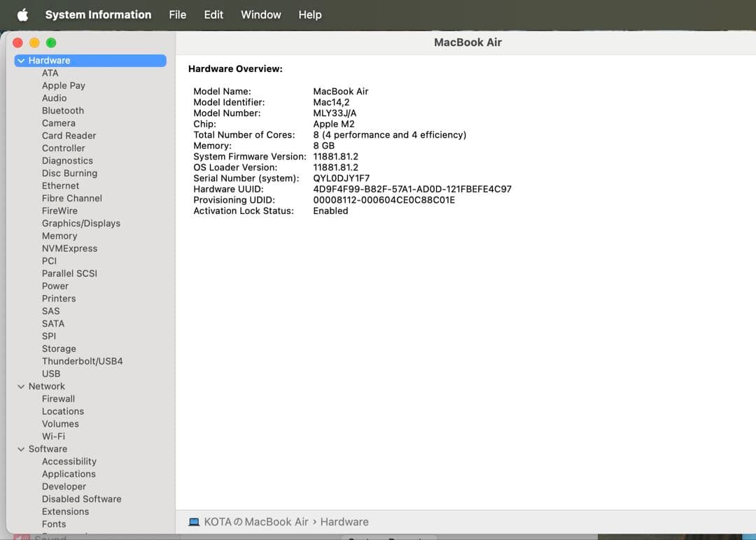Open the Window menu
The height and width of the screenshot is (540, 756).
click(x=260, y=14)
